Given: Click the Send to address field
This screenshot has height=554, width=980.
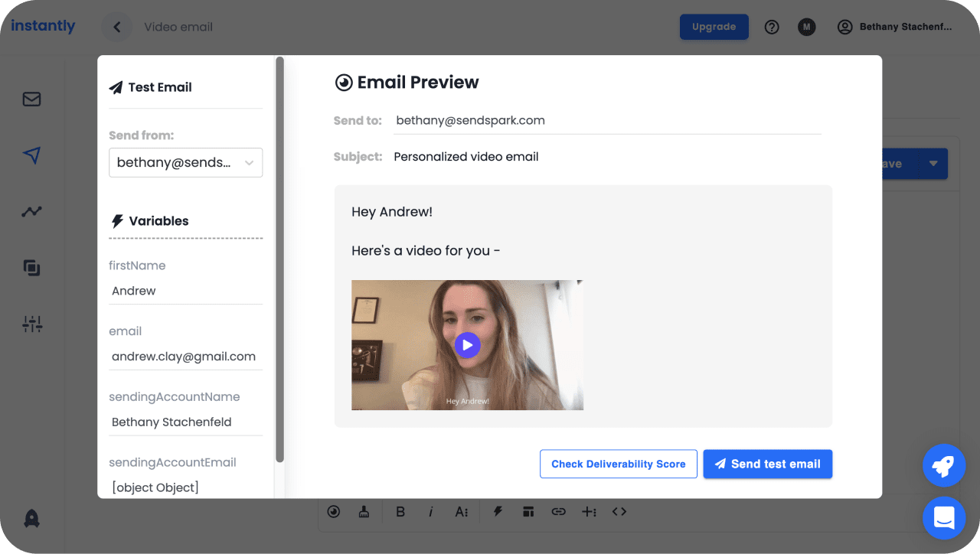Looking at the screenshot, I should [607, 120].
